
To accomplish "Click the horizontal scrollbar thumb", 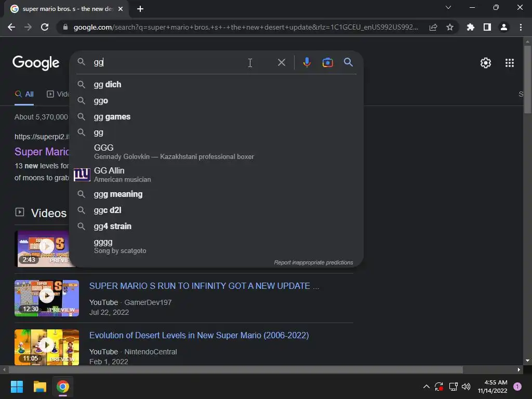I will point(236,369).
